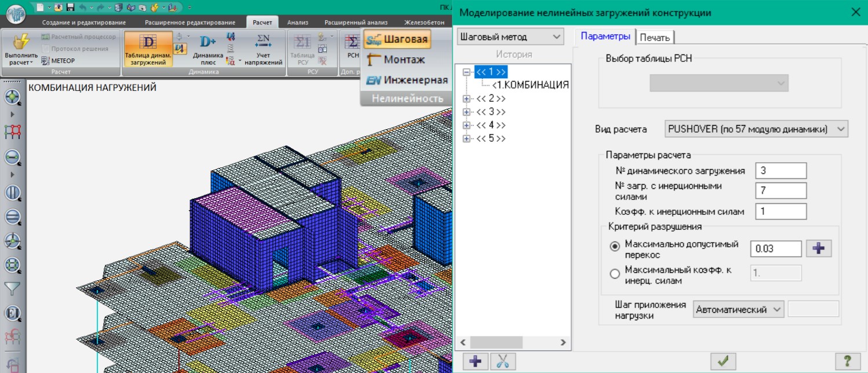Screen dimensions: 868x373
Task: Open the Шаговый метод dropdown
Action: (x=510, y=37)
